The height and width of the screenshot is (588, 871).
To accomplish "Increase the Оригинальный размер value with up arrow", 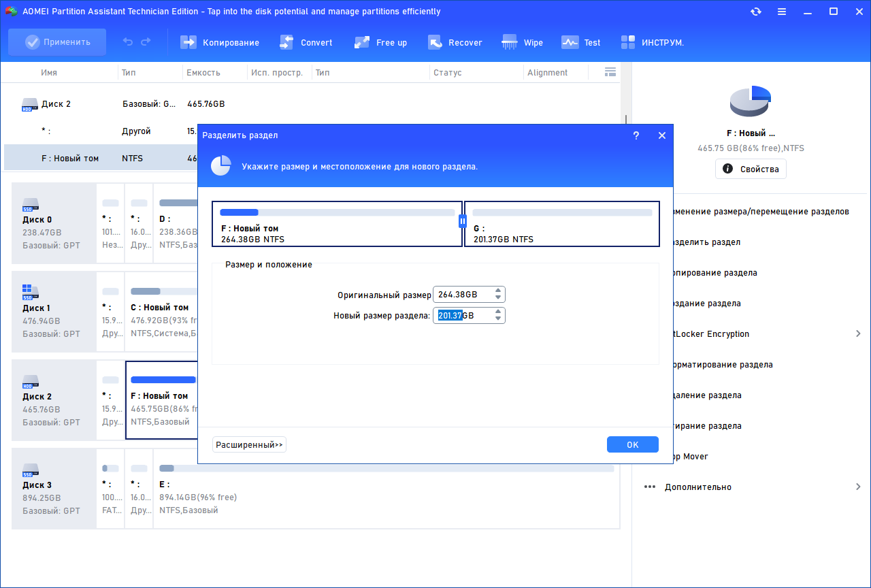I will pyautogui.click(x=499, y=291).
